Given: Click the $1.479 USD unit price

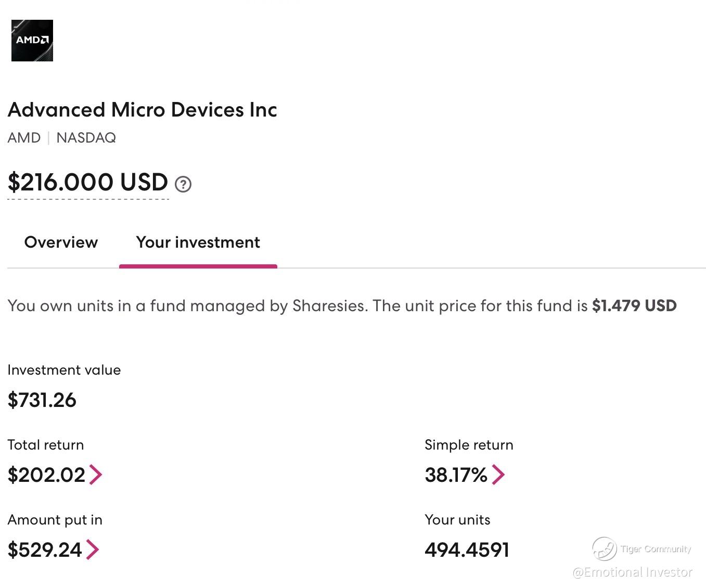Looking at the screenshot, I should pyautogui.click(x=634, y=305).
